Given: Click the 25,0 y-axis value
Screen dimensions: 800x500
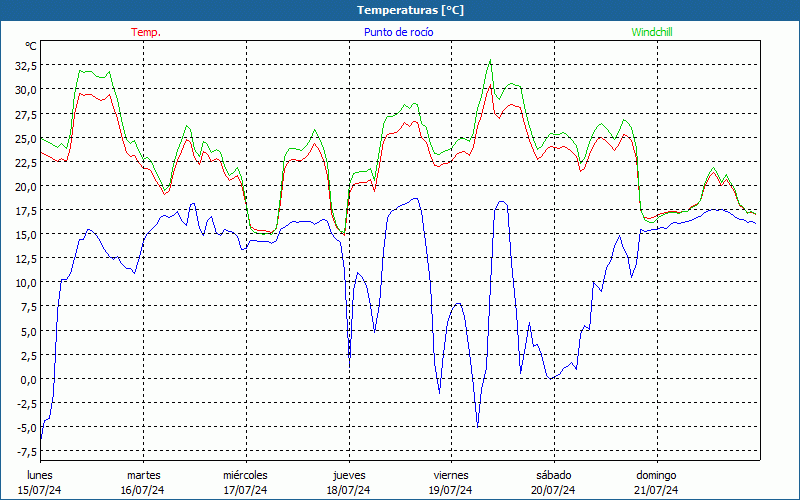Looking at the screenshot, I should pyautogui.click(x=26, y=138).
